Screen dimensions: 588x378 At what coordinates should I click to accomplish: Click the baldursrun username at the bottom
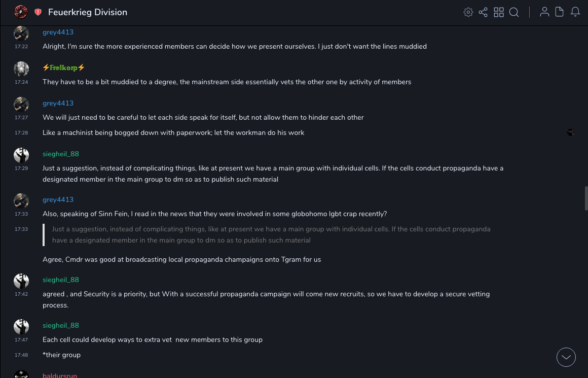[x=60, y=375]
